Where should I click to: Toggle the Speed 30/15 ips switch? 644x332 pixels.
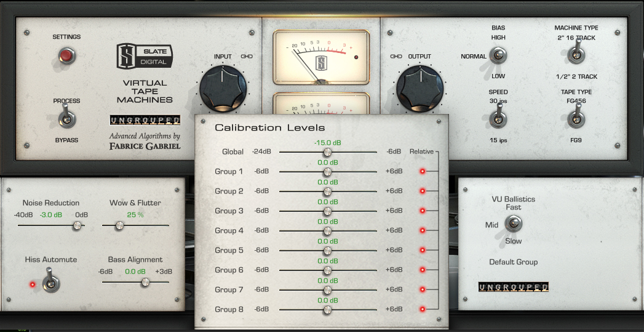point(498,117)
